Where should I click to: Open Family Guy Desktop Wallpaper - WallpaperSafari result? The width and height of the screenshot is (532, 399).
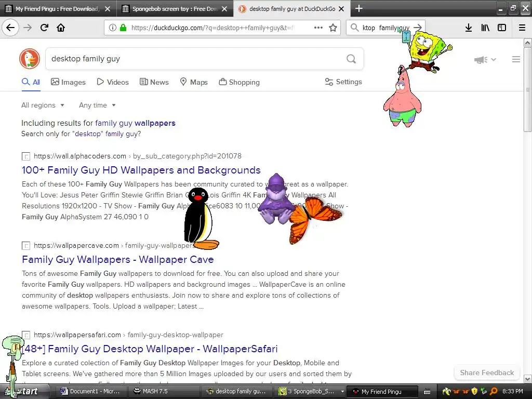[150, 349]
